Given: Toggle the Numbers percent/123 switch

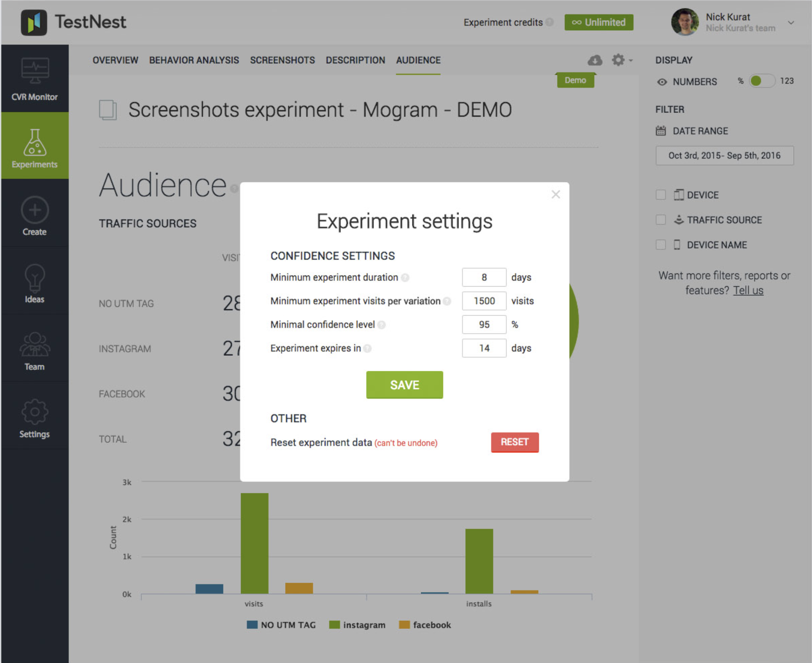Looking at the screenshot, I should point(761,81).
